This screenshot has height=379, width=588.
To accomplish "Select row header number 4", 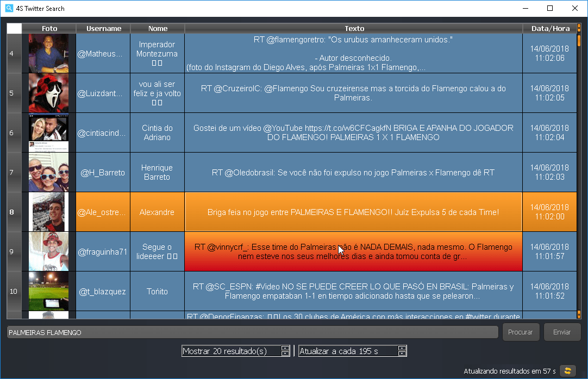I will pos(14,54).
